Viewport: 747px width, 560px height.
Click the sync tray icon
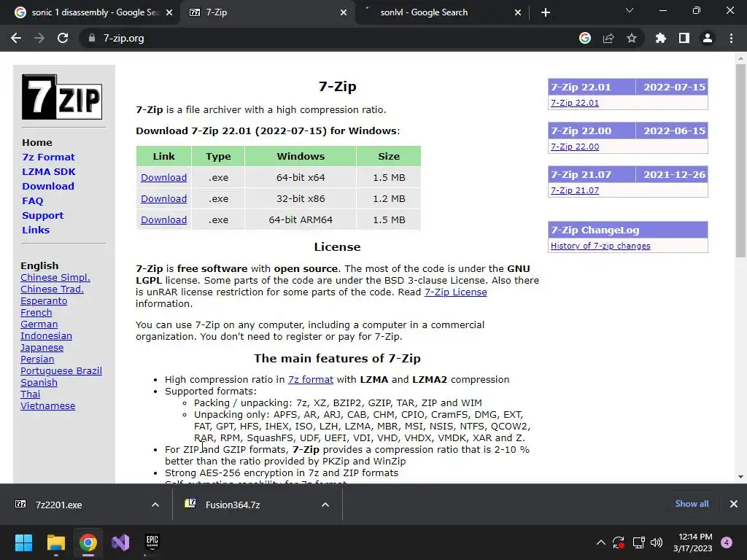pos(619,542)
